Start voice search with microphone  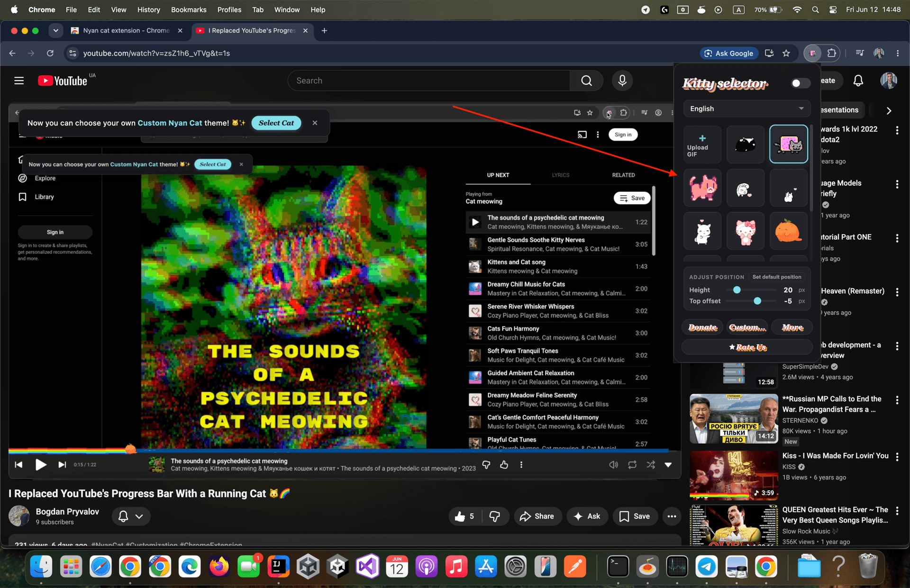(622, 81)
